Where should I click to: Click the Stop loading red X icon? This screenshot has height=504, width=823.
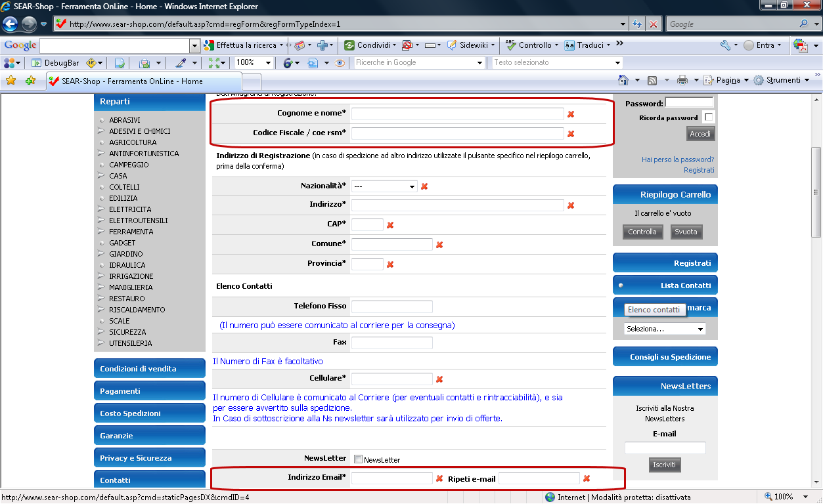pyautogui.click(x=653, y=24)
